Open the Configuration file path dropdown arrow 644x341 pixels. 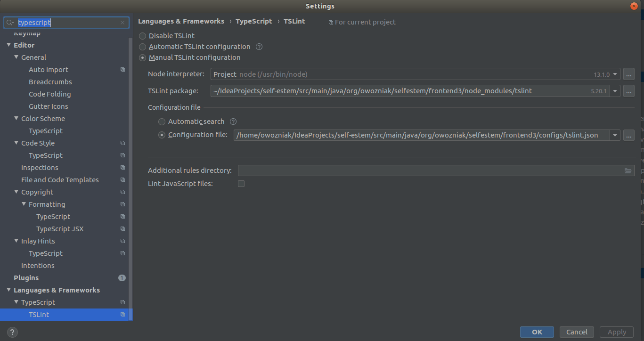tap(615, 136)
